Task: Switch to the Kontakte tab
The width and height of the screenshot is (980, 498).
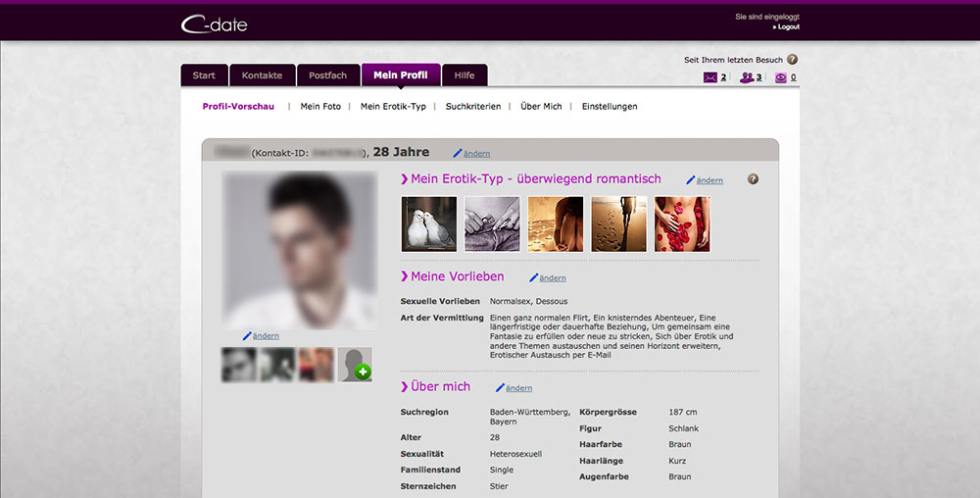Action: [262, 75]
